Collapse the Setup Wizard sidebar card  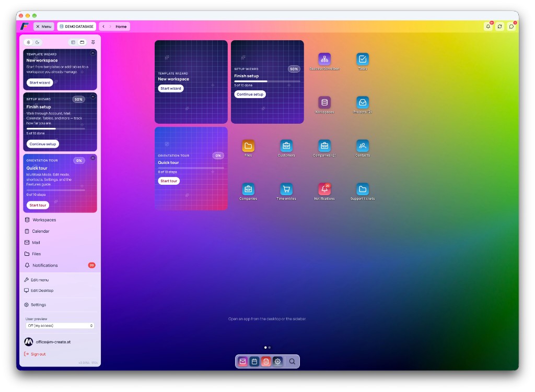coord(93,97)
